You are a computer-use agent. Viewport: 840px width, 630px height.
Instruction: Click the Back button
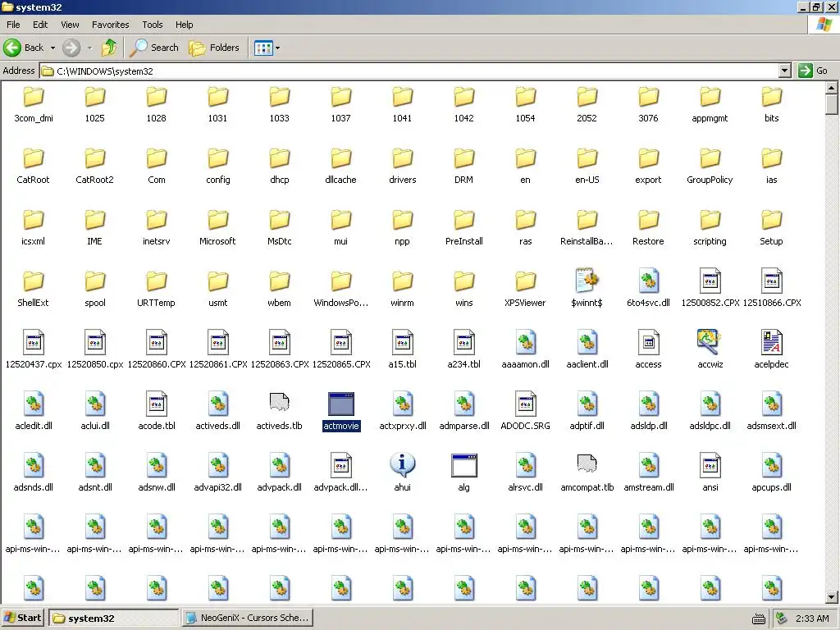coord(25,48)
